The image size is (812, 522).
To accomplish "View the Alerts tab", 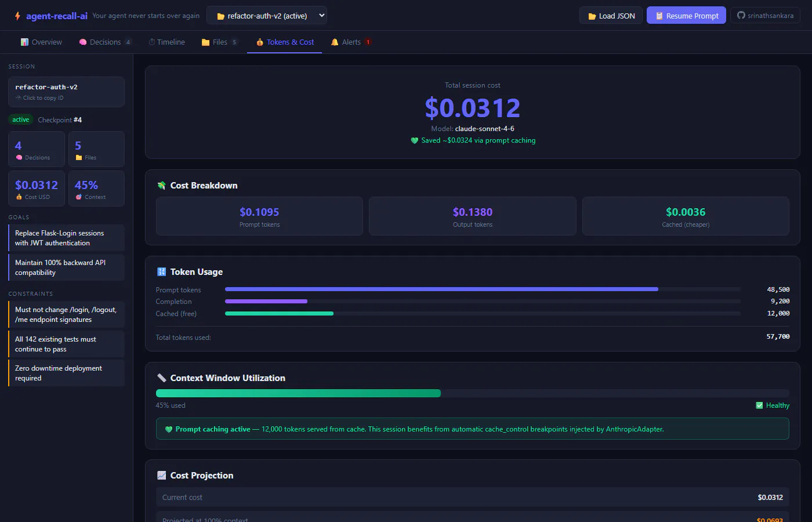I will [x=351, y=42].
